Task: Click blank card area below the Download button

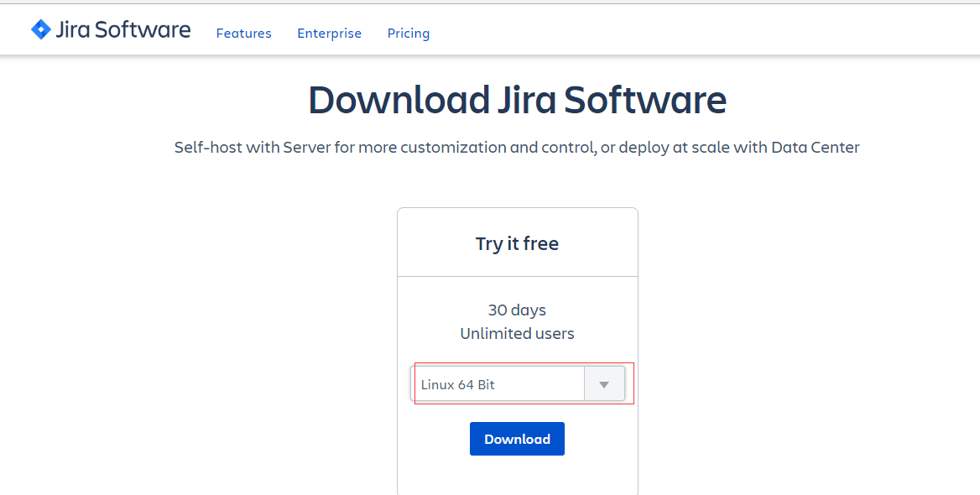Action: 518,475
